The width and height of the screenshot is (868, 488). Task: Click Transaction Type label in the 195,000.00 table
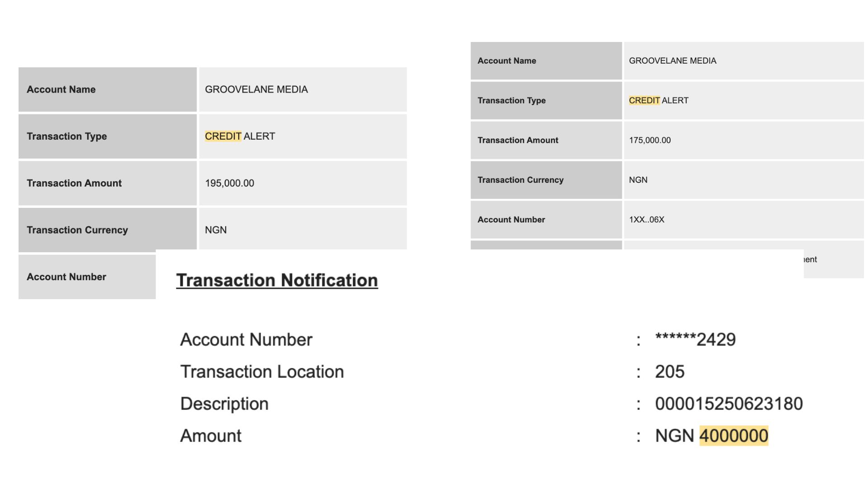coord(67,136)
